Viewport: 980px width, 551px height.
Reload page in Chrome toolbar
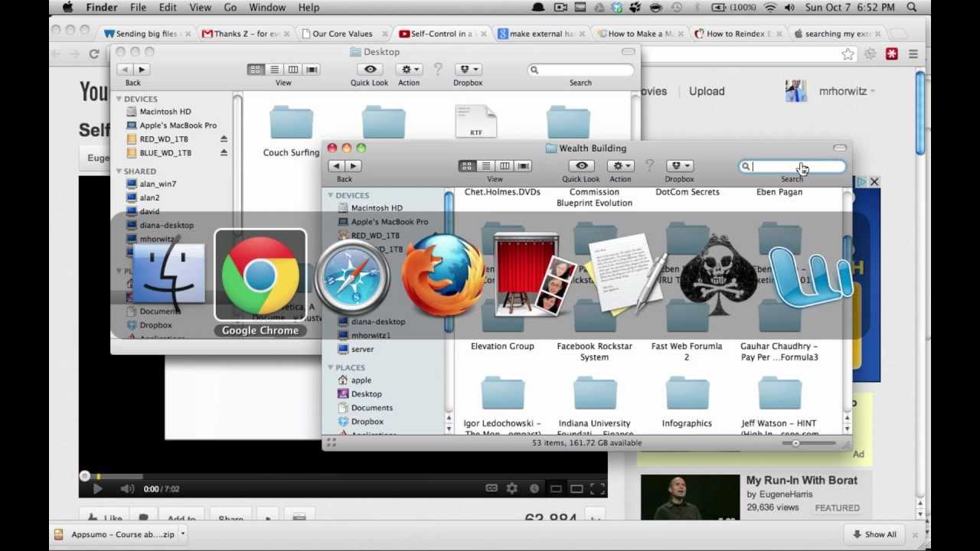(94, 54)
